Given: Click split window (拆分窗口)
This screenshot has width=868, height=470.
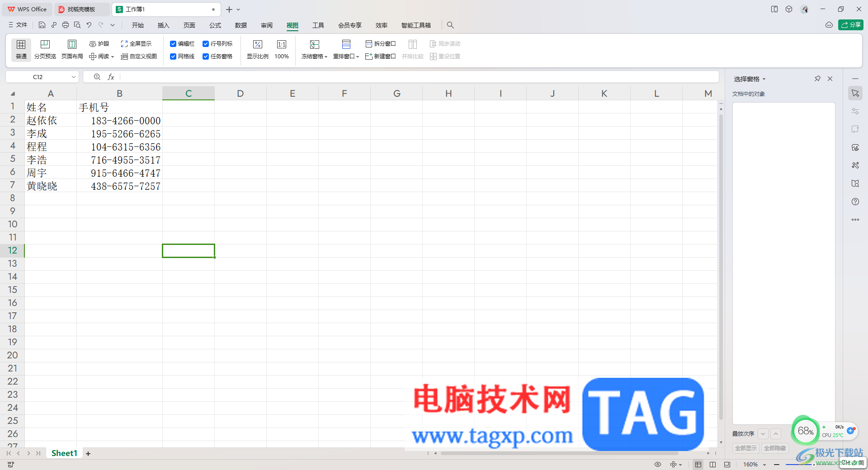Looking at the screenshot, I should (381, 44).
